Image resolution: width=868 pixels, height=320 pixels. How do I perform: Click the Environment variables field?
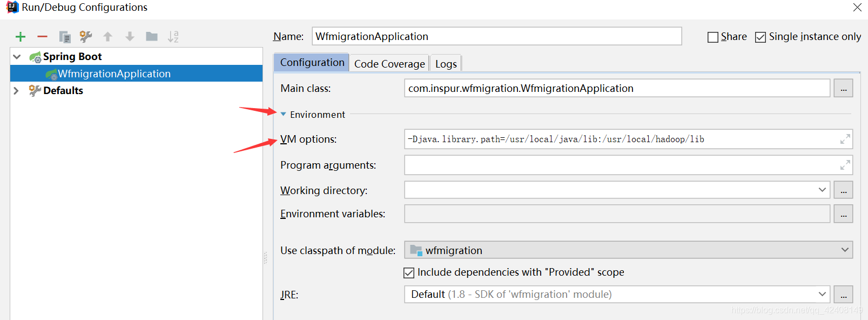click(x=617, y=214)
